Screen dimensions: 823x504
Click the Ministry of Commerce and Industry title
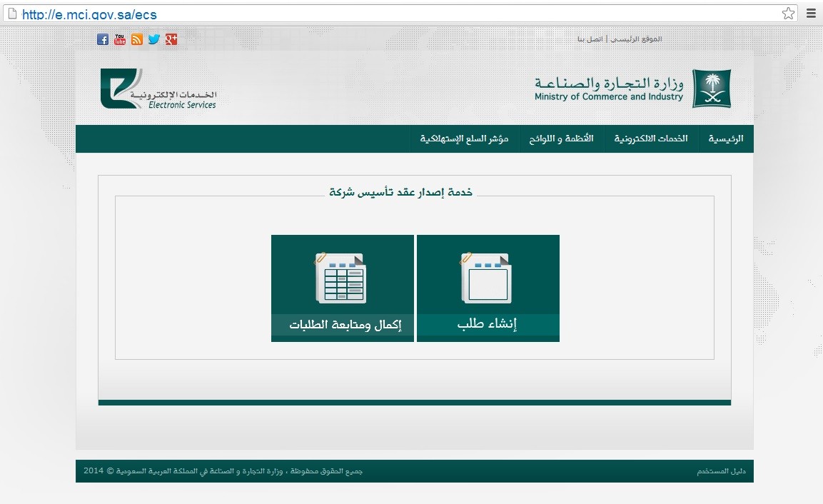click(609, 89)
